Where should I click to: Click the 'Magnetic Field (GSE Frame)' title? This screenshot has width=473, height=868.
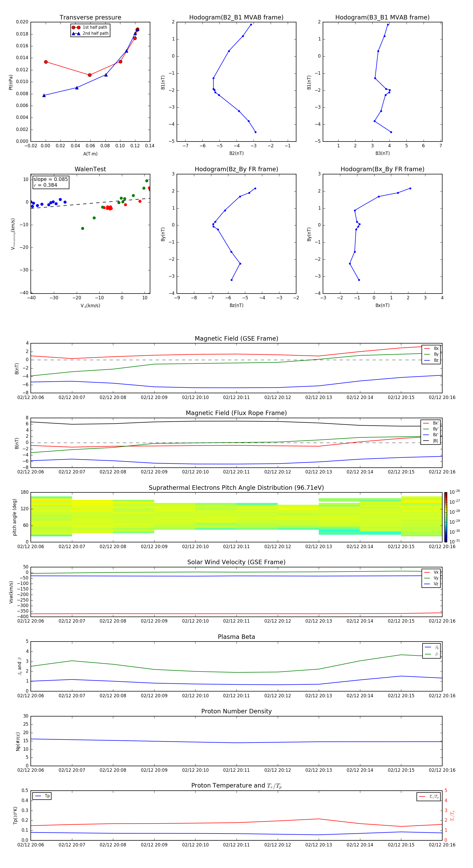(x=236, y=339)
